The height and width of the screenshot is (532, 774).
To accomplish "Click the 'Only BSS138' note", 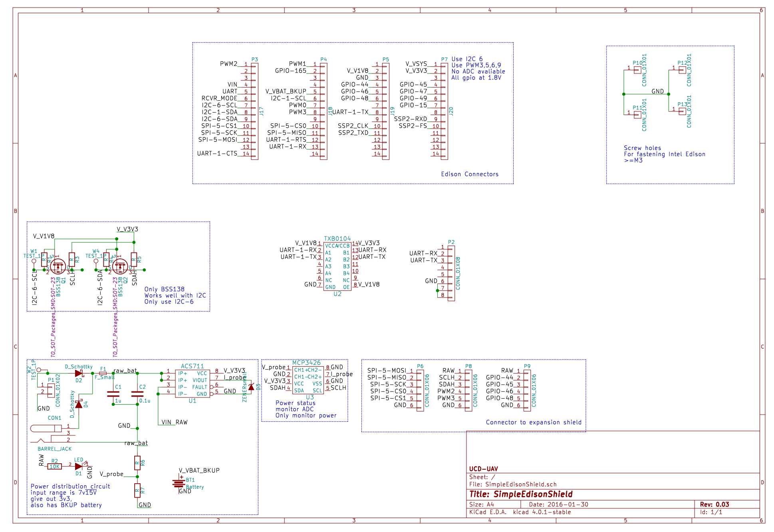I will point(165,289).
